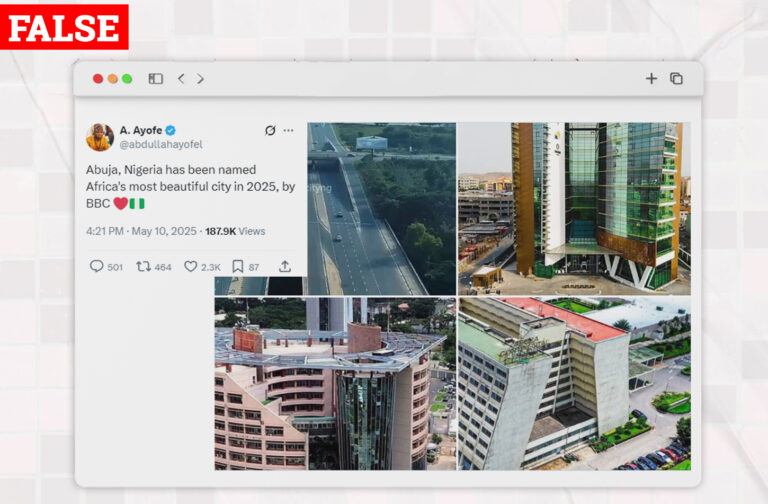Screen dimensions: 768x504
Task: Click the May 10, 2025 date
Action: (164, 231)
